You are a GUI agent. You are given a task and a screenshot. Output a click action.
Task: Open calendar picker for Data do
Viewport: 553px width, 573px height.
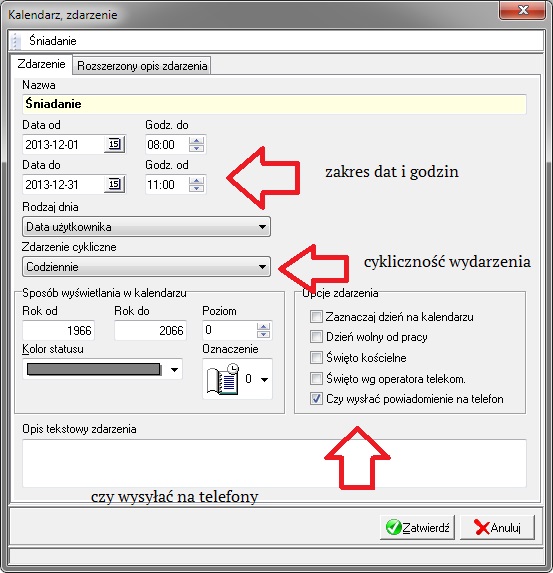[114, 184]
